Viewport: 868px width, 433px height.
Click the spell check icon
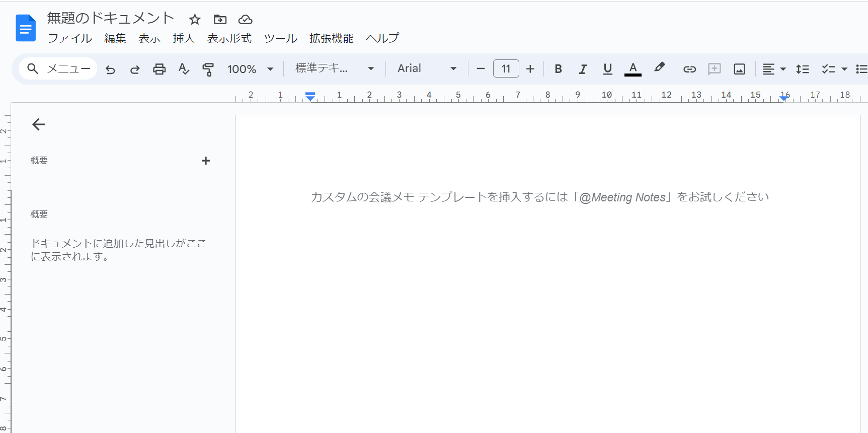184,69
